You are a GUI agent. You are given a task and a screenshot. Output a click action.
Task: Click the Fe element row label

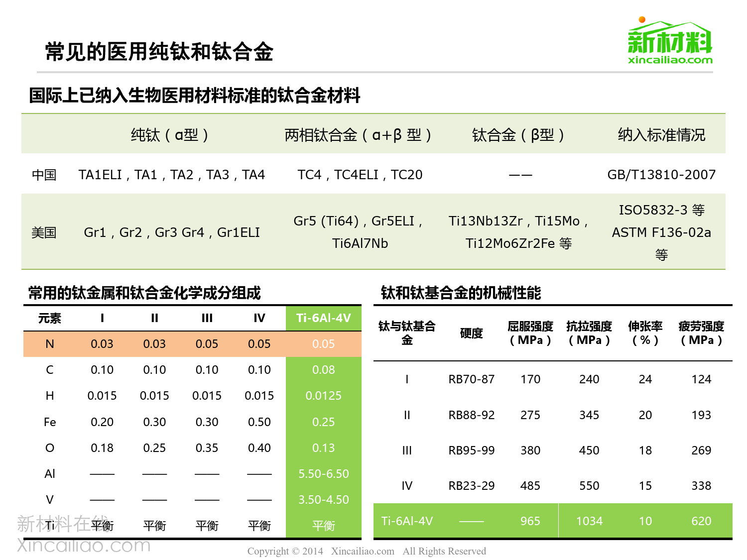tap(50, 422)
